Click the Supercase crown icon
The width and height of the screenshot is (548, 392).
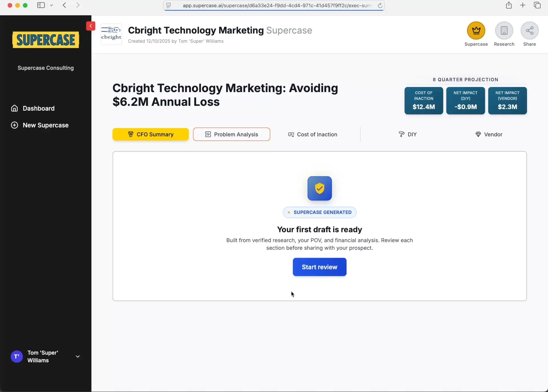tap(476, 31)
